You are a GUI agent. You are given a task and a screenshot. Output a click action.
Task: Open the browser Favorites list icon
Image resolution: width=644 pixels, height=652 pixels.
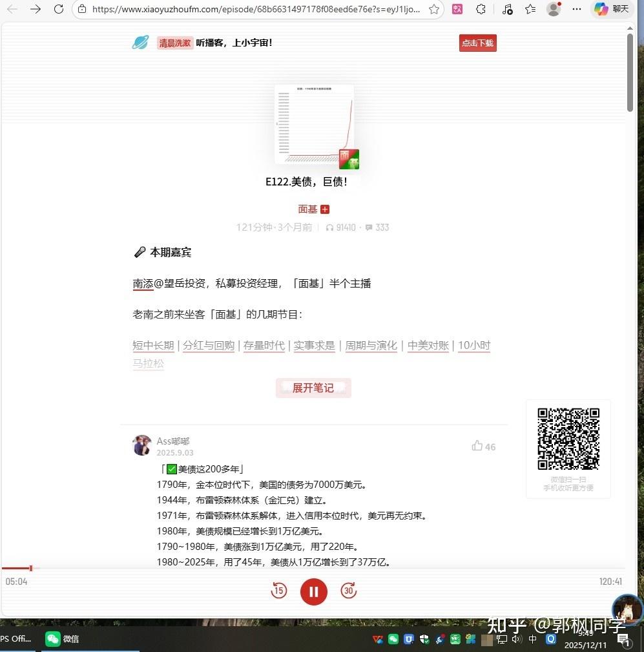pos(530,9)
